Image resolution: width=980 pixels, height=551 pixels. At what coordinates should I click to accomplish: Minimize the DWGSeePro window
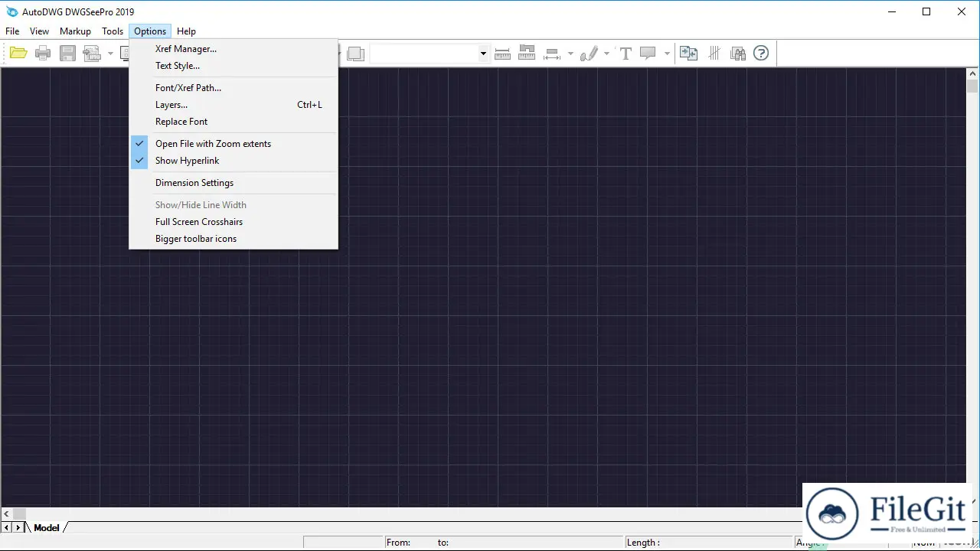coord(891,11)
